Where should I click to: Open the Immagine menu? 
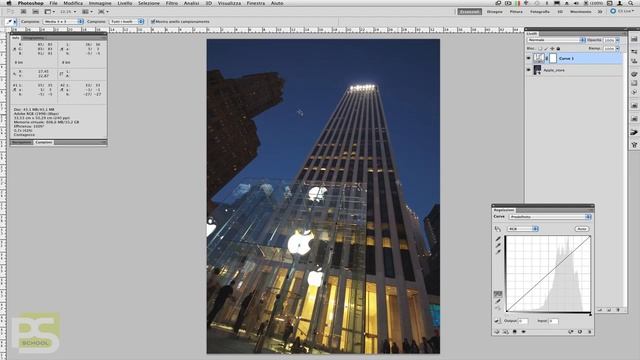100,3
